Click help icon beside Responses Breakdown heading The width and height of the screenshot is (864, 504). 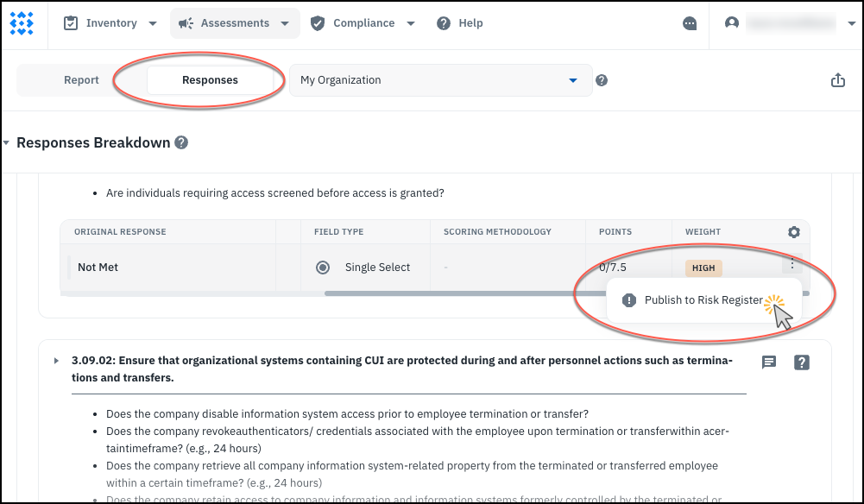181,142
